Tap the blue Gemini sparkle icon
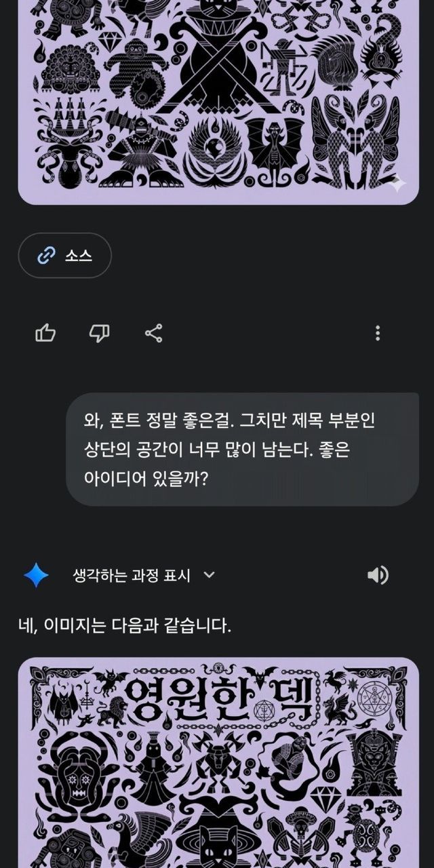 pos(36,576)
